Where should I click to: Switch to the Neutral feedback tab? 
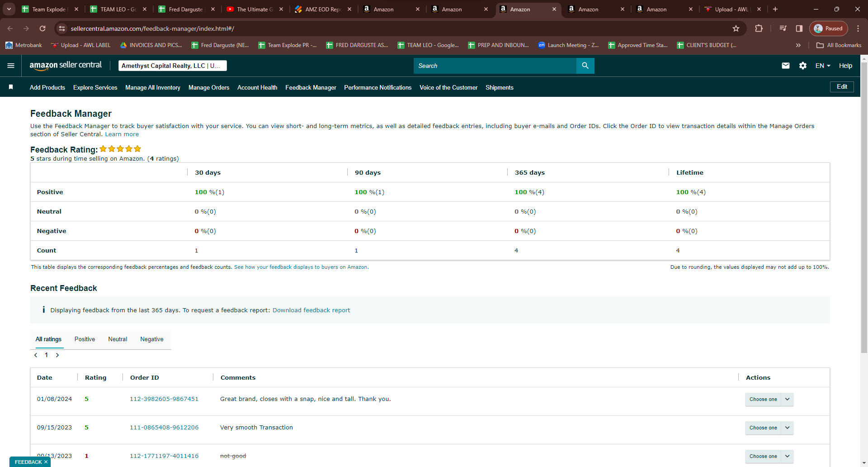[x=118, y=339]
